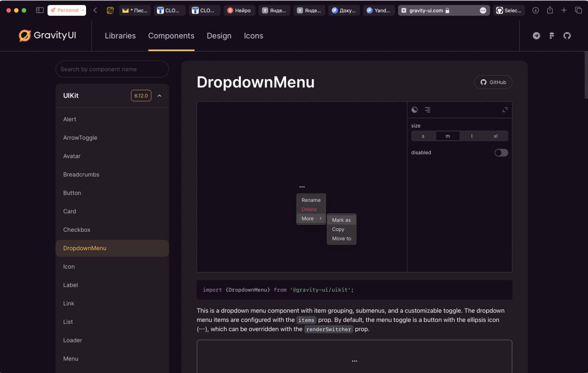Open the Telegram icon in the top header

[x=536, y=35]
